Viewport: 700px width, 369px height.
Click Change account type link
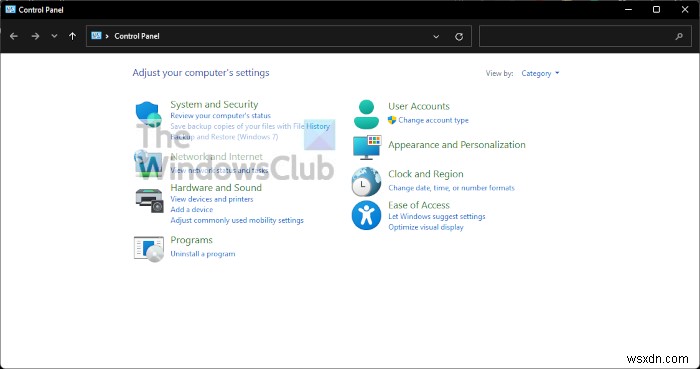pos(433,120)
